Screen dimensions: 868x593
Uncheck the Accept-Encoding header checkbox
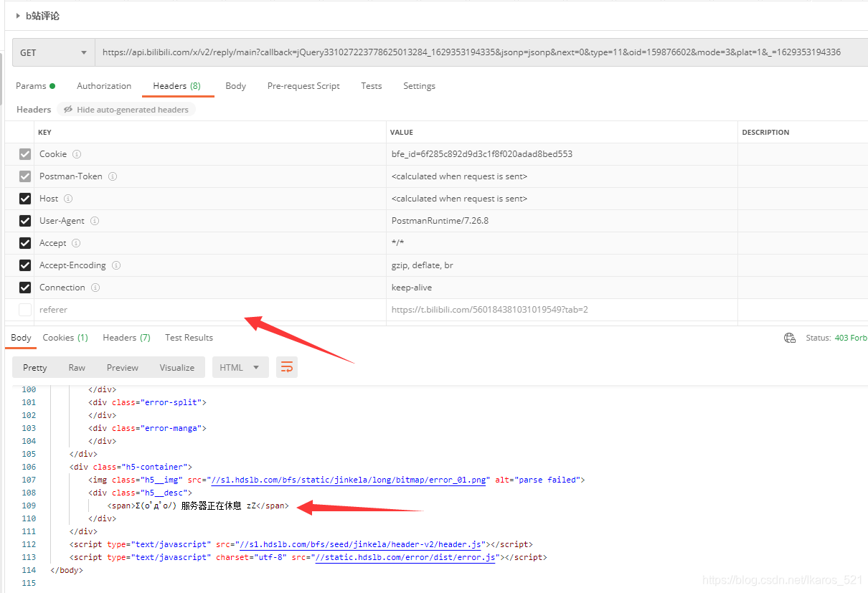(25, 265)
